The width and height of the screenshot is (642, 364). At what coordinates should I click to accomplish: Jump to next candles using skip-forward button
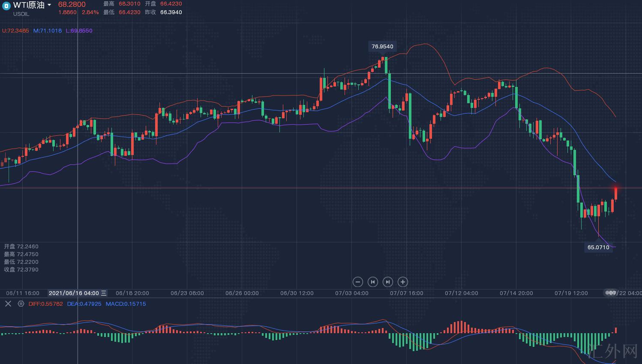point(387,282)
